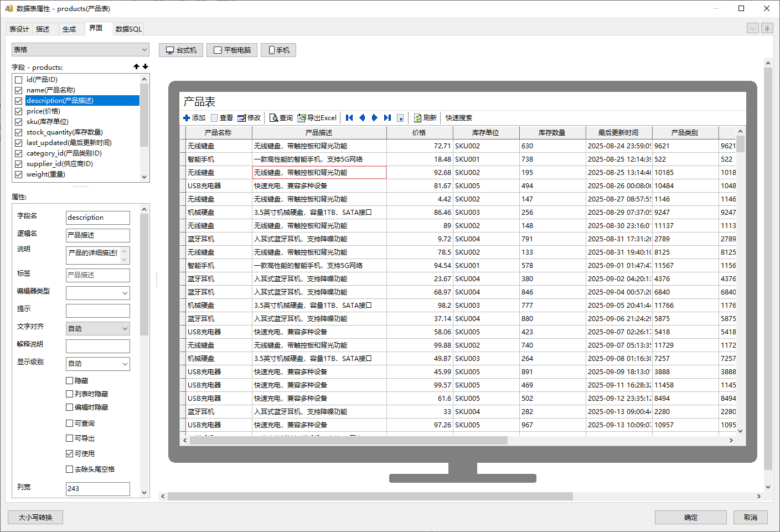Screen dimensions: 780x532
Task: Click the 列宽 input field
Action: 98,489
